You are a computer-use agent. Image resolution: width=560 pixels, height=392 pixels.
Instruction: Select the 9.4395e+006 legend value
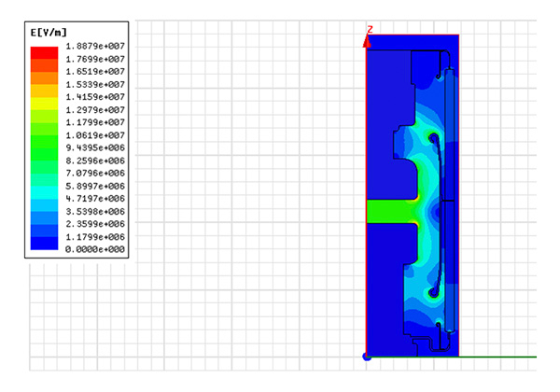95,147
